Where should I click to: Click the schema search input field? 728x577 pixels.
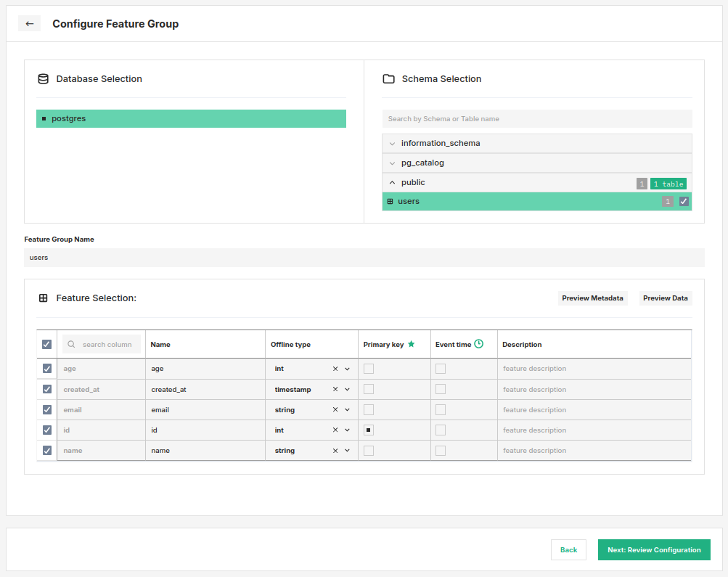pos(537,118)
